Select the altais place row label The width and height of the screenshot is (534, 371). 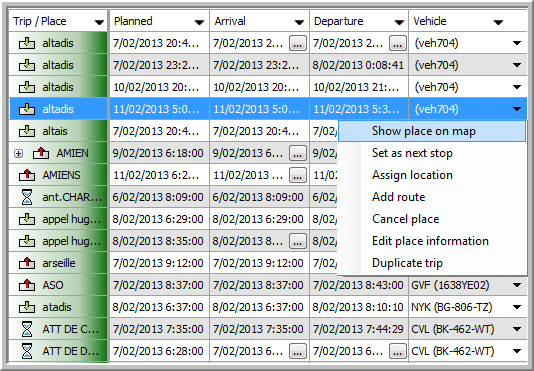point(55,131)
